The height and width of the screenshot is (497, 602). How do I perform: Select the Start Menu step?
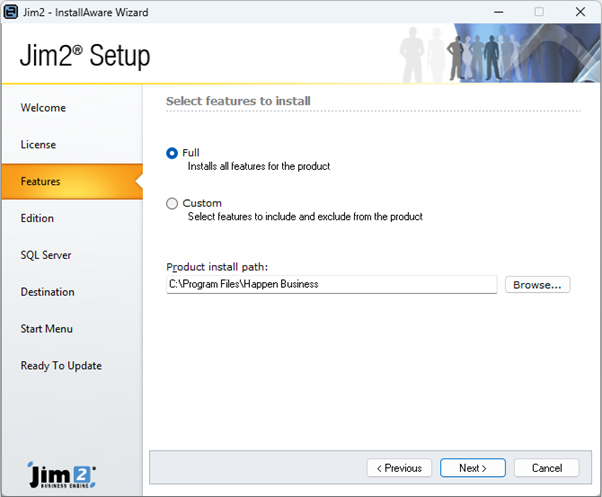pos(47,329)
